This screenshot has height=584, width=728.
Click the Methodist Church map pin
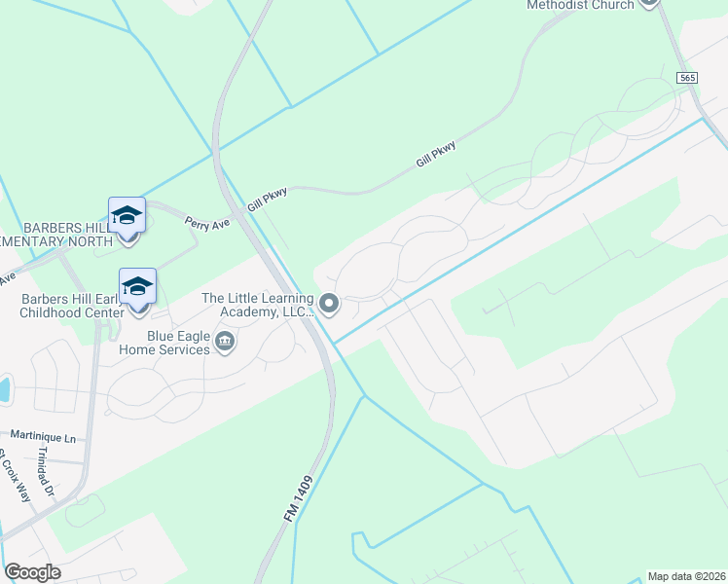(x=648, y=2)
